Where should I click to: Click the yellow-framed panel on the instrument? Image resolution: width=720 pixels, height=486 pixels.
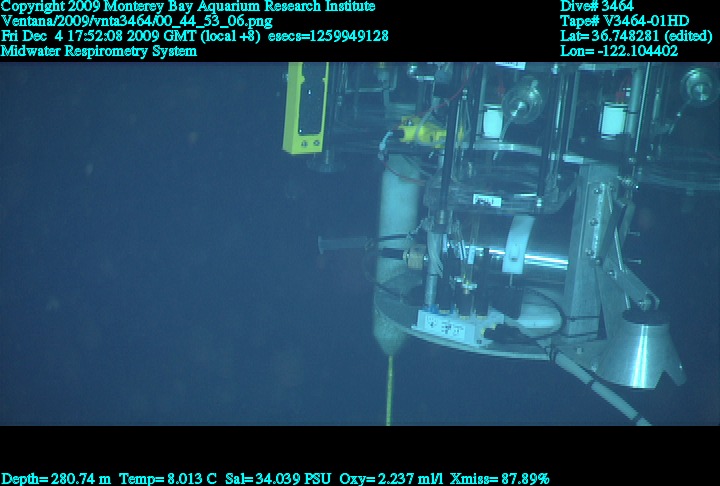306,107
